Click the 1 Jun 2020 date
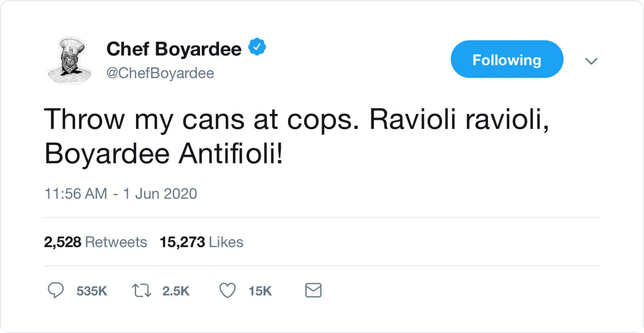 (160, 194)
